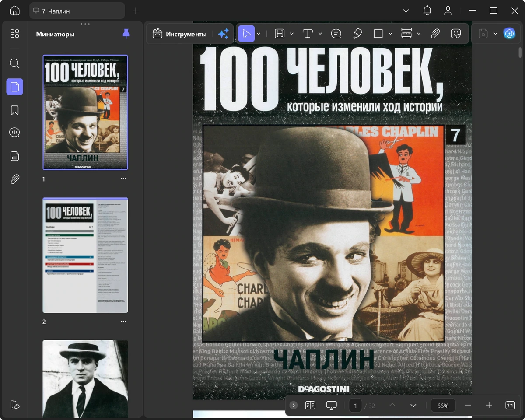
Task: Go to next page arrow
Action: 413,406
